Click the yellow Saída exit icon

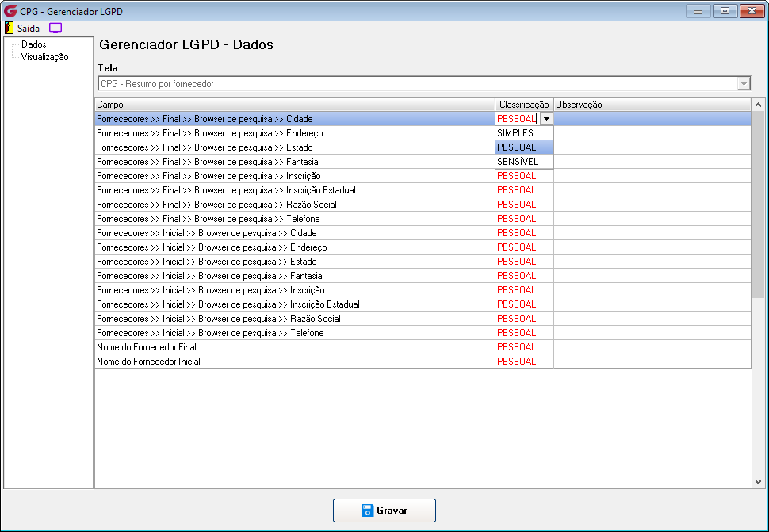point(10,28)
